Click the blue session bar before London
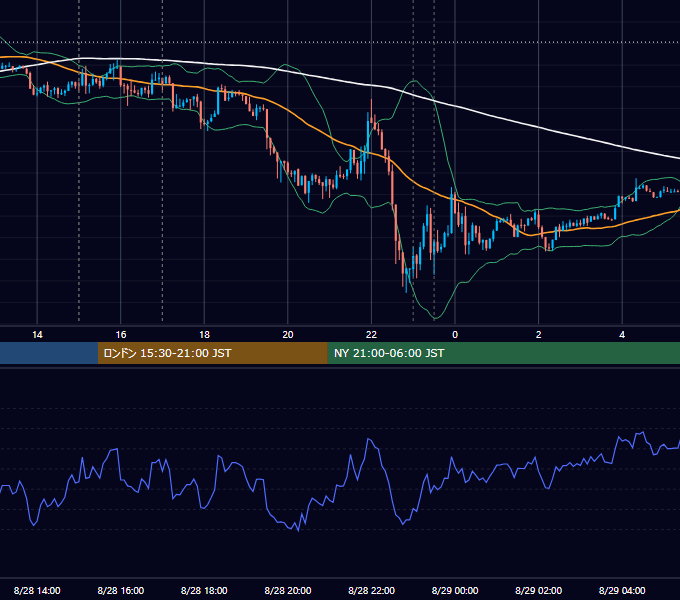Screen dimensions: 680x600 [49, 353]
